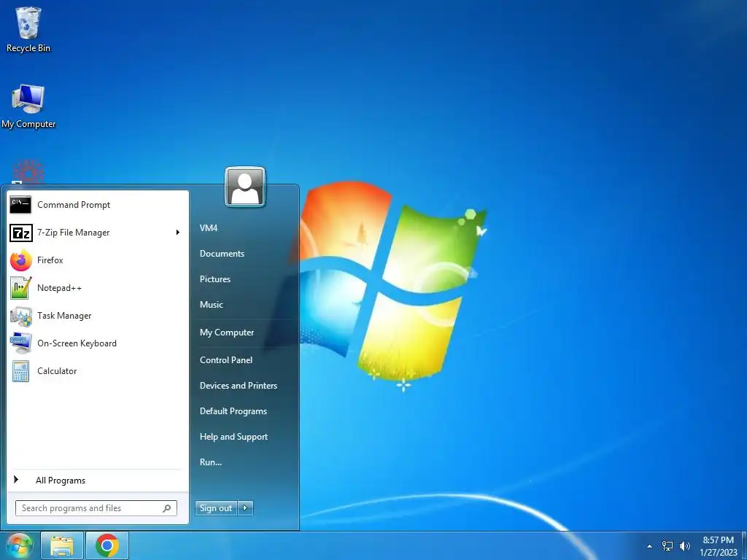Click the user account picture

pos(245,187)
